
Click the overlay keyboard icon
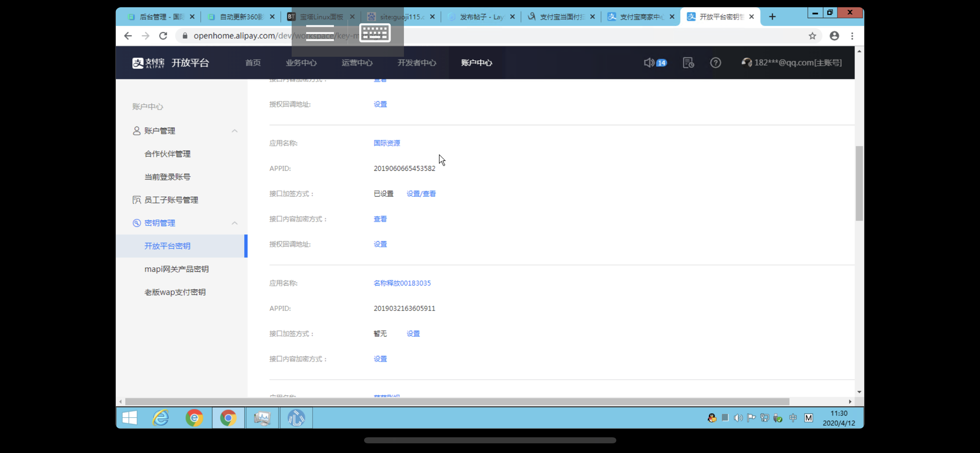pos(375,33)
